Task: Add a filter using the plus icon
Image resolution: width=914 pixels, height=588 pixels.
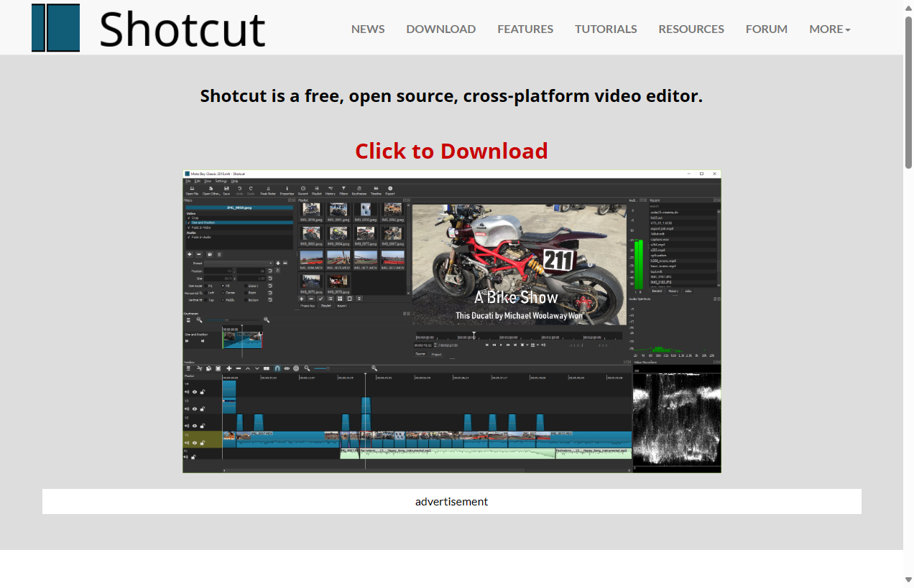Action: click(x=190, y=254)
